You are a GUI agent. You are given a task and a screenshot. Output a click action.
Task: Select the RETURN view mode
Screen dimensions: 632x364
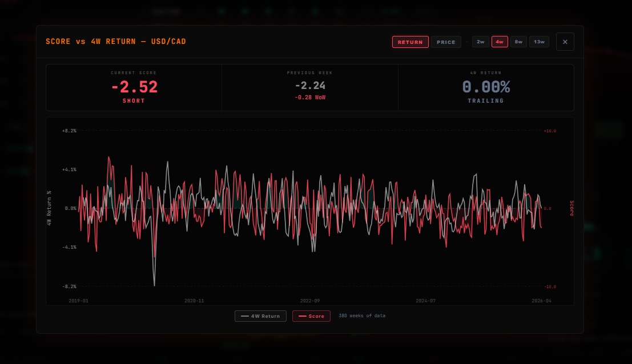coord(410,42)
